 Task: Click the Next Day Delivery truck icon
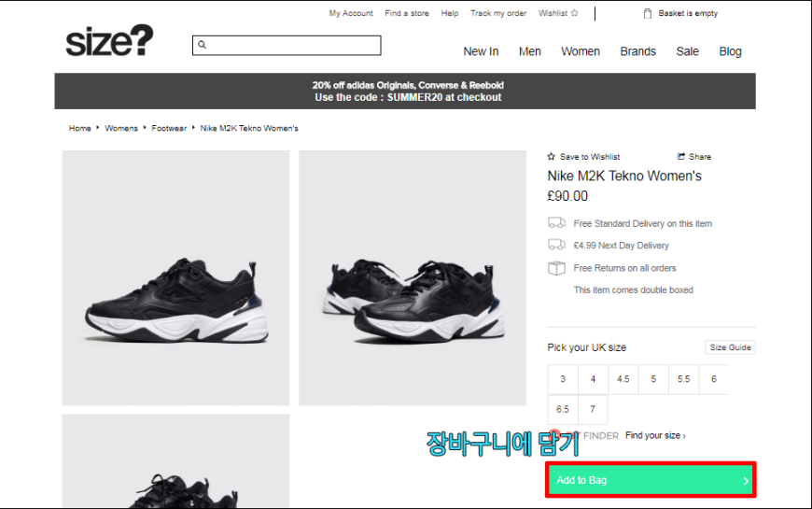pyautogui.click(x=556, y=245)
